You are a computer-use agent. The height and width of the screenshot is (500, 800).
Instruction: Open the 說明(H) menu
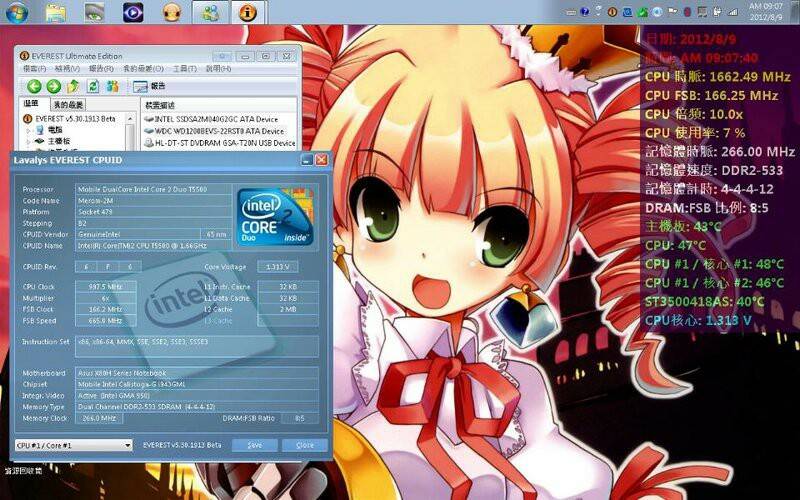coord(219,68)
